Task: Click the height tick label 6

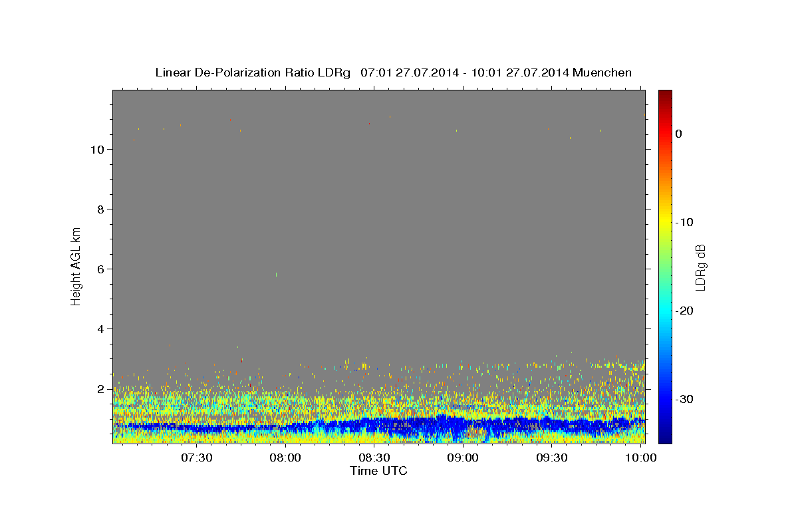Action: coord(100,269)
